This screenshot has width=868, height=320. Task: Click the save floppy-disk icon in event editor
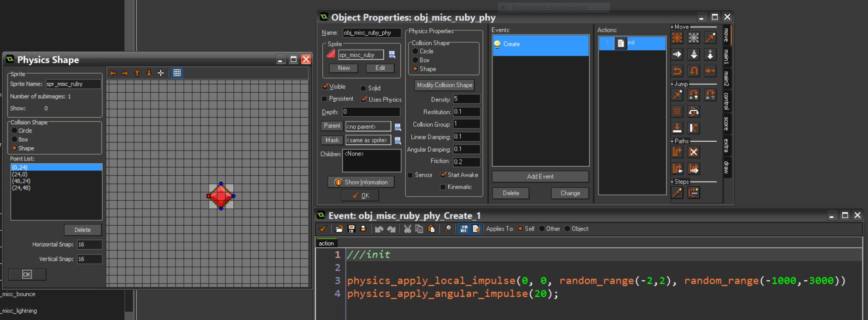[351, 229]
